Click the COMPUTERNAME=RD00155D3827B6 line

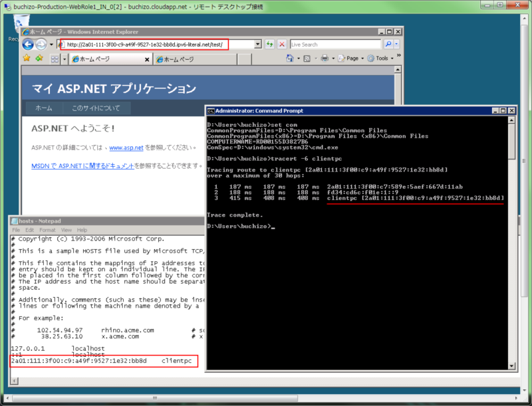257,142
